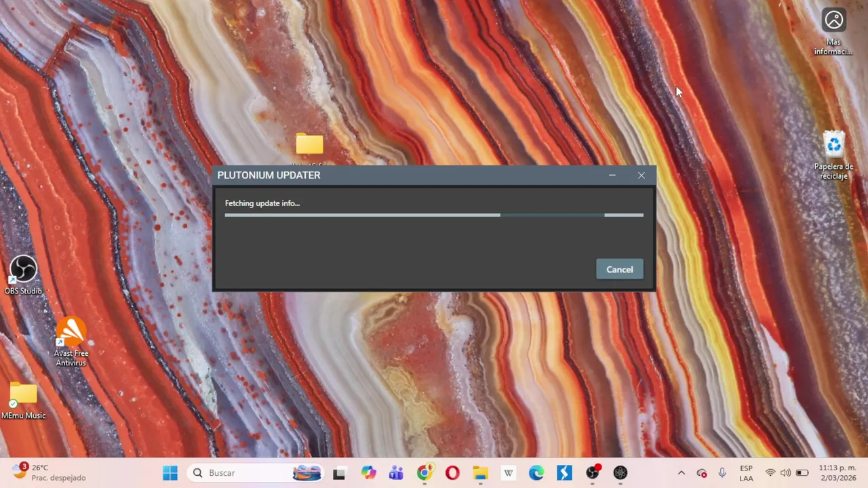Screen dimensions: 868x488
Task: Click the 'Fetching update info...' status text
Action: pos(262,203)
